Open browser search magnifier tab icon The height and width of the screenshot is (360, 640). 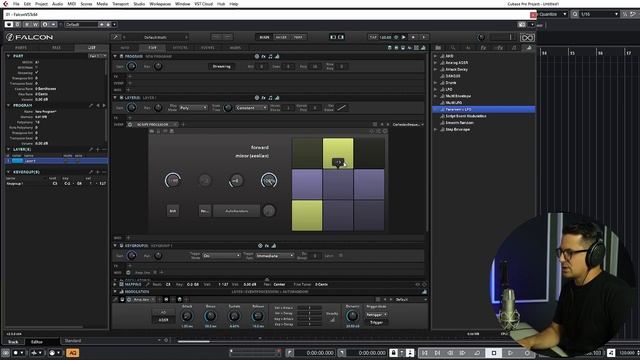click(x=453, y=48)
